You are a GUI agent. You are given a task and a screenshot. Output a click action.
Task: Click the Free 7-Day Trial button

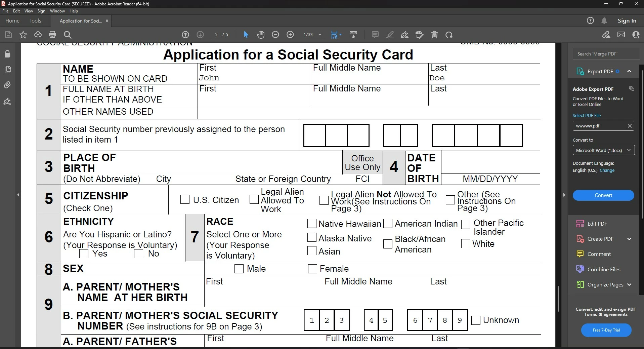[x=606, y=330]
